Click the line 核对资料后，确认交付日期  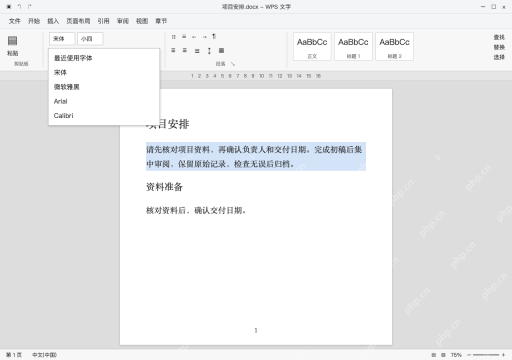[x=196, y=210]
